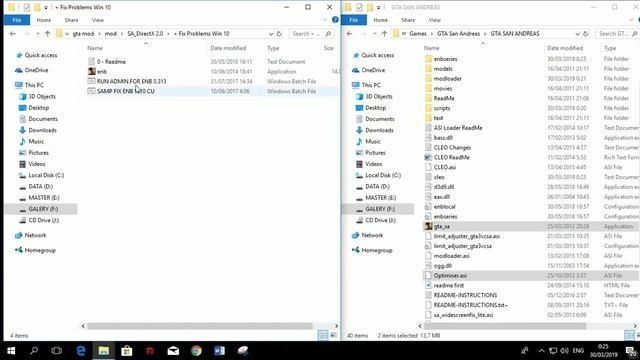The image size is (640, 360).
Task: Open the File tab in GTA SAN ANDREAS window
Action: (x=353, y=20)
